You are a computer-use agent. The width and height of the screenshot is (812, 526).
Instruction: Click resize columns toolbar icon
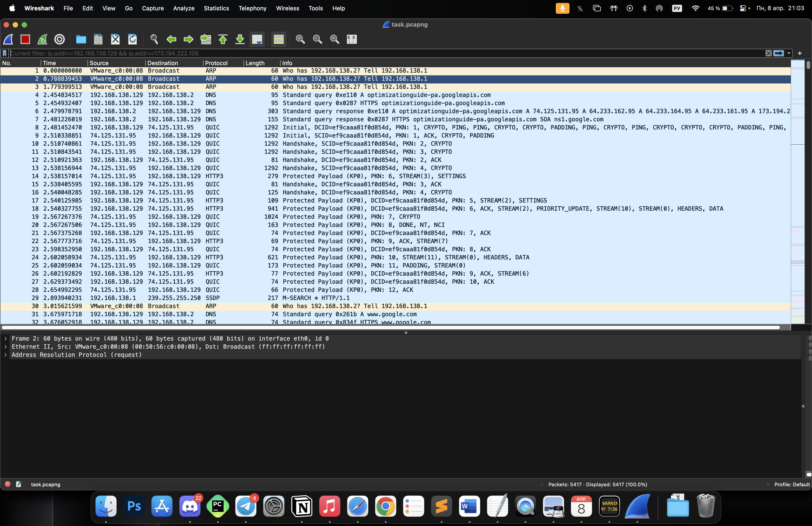352,39
